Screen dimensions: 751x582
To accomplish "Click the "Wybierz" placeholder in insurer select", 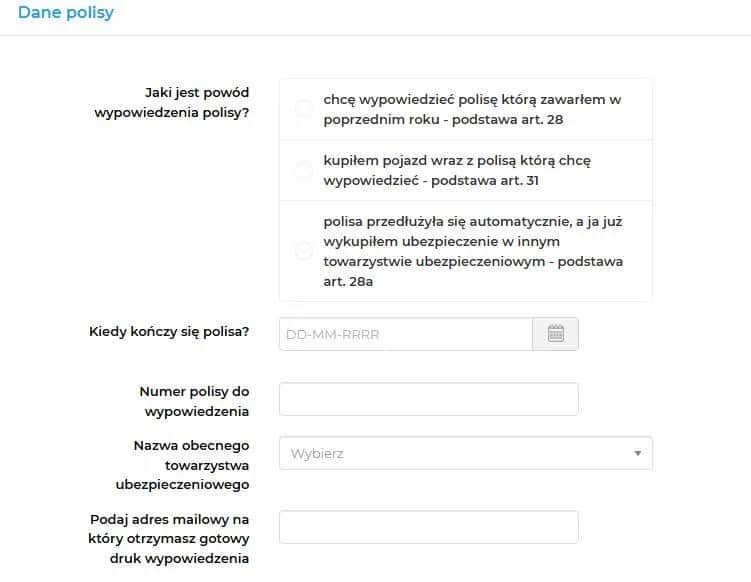I will [317, 454].
